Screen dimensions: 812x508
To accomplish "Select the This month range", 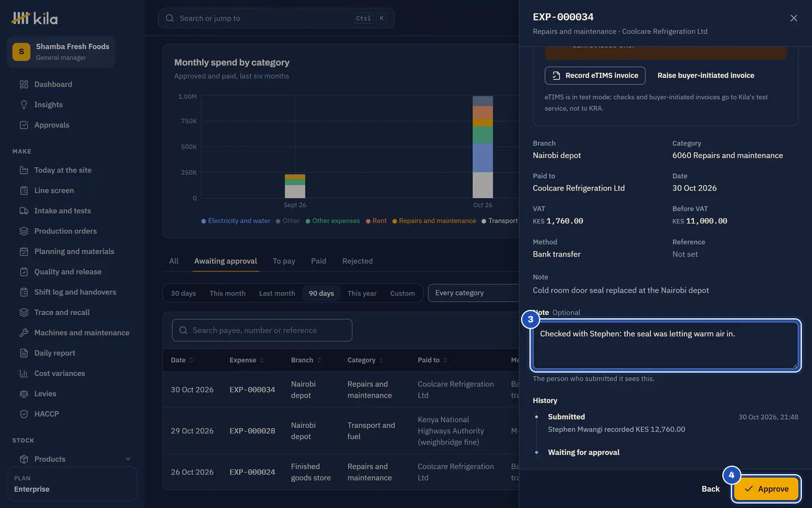I will 227,293.
